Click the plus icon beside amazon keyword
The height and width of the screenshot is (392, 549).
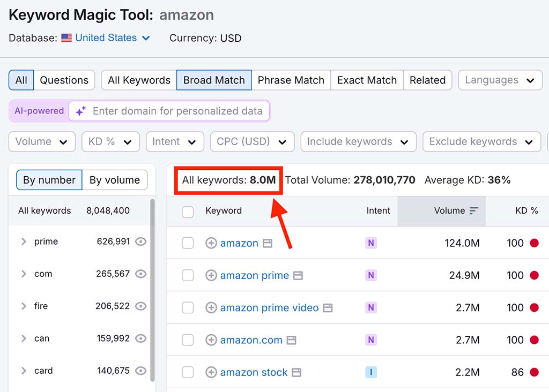click(211, 243)
